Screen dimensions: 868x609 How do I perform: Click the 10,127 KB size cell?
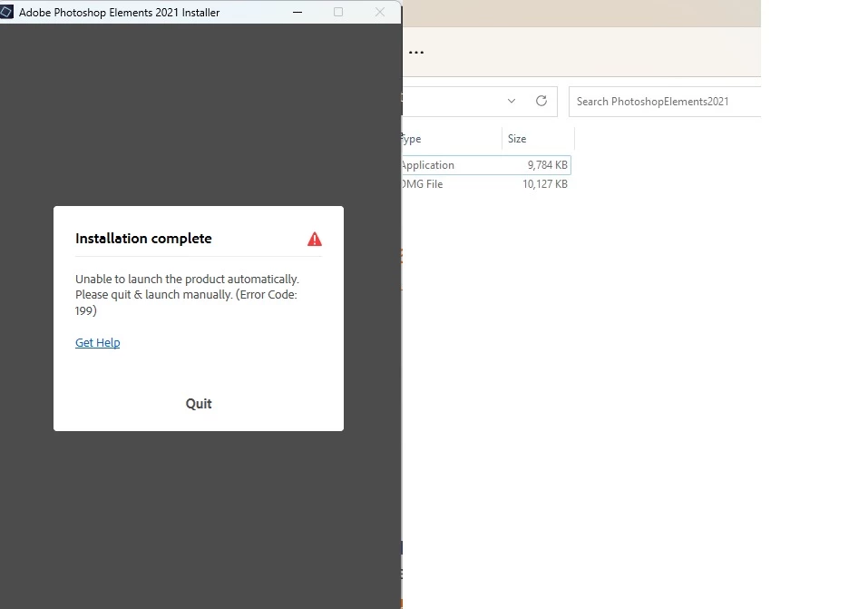pos(545,184)
